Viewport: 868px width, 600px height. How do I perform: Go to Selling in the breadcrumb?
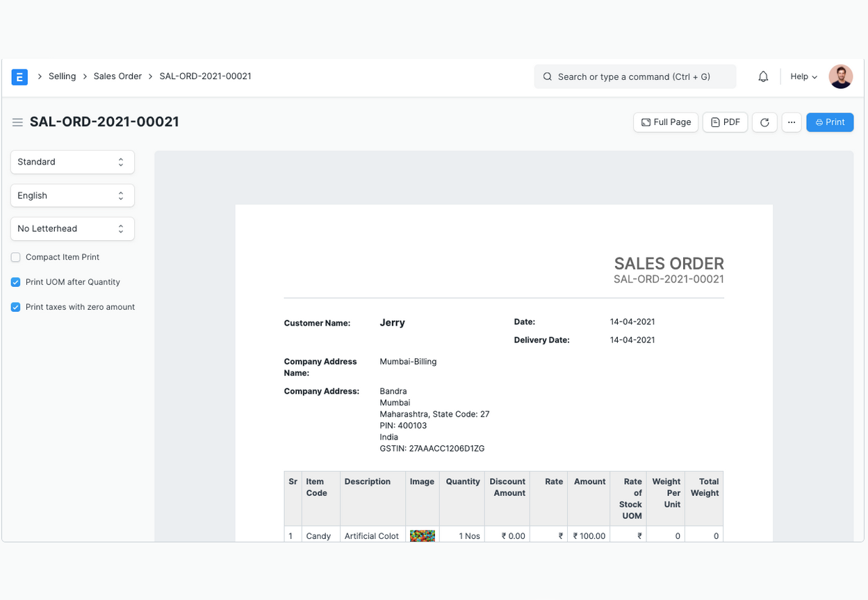click(62, 76)
